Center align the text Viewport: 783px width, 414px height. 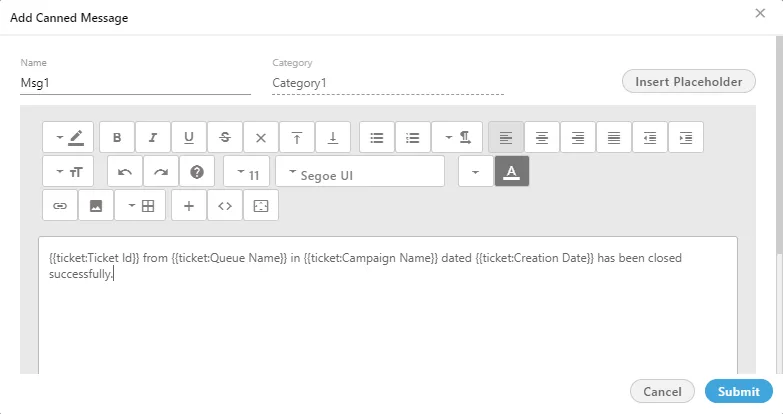click(x=542, y=137)
